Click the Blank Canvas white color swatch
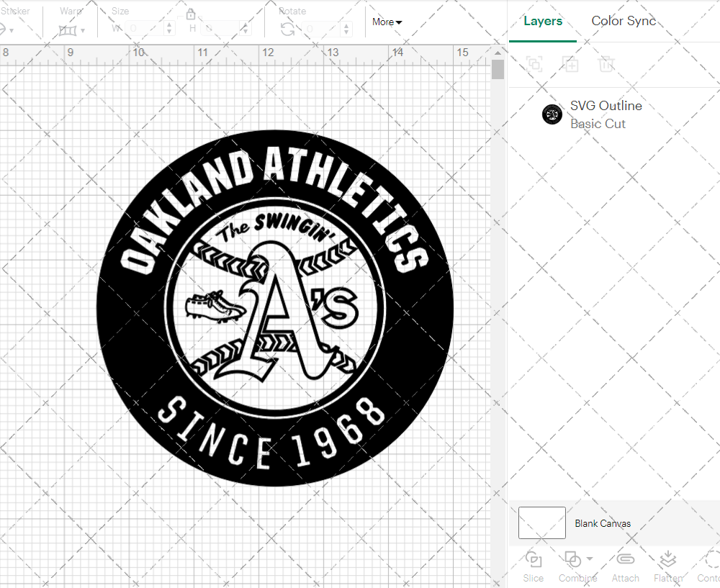720x588 pixels. (x=541, y=523)
